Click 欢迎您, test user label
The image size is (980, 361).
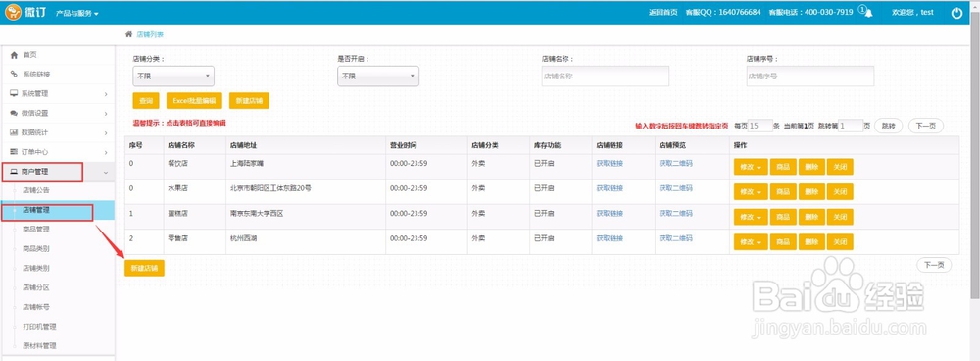912,13
